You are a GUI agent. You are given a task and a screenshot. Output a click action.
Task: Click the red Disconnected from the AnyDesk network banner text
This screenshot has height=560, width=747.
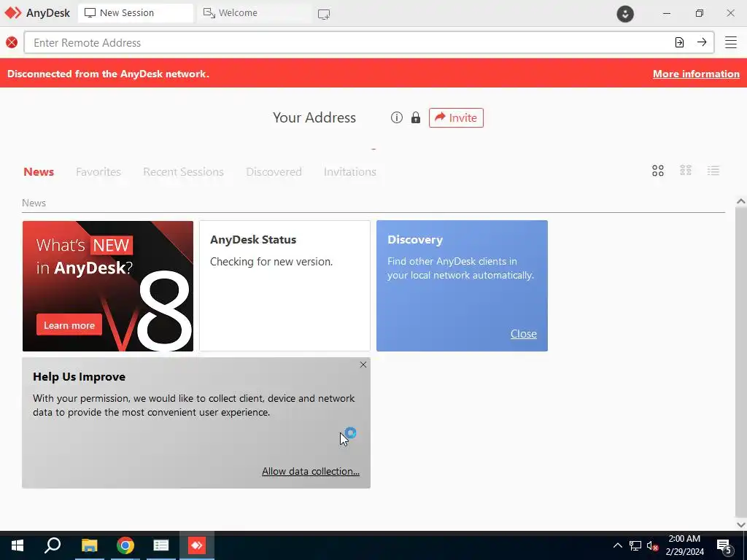click(108, 74)
